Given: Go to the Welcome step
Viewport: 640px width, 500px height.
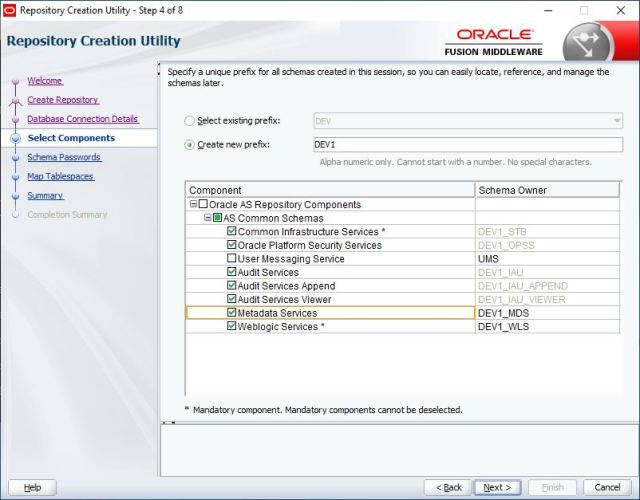Looking at the screenshot, I should point(45,81).
